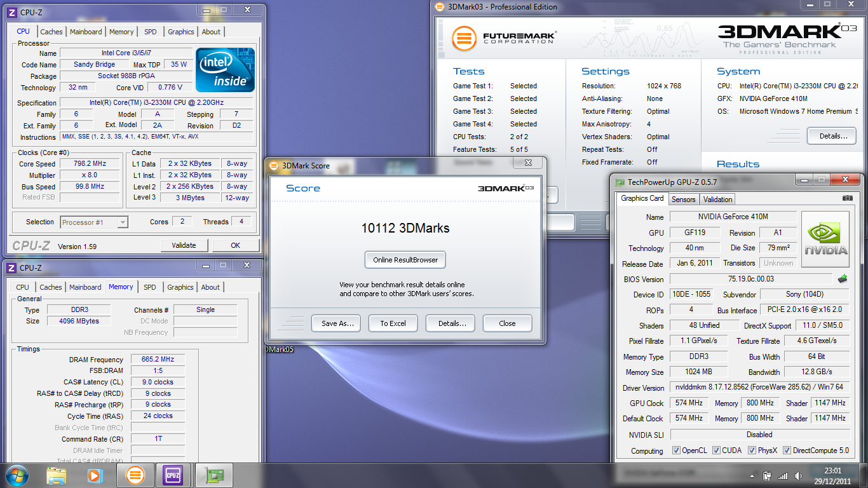Click the Specification field i3-2330M CPU
Image resolution: width=868 pixels, height=488 pixels.
pos(156,102)
